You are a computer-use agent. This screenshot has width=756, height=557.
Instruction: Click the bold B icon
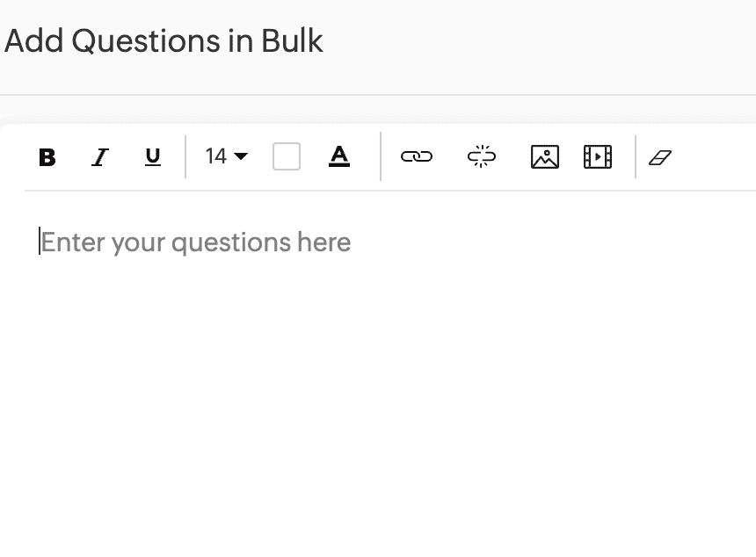click(47, 157)
